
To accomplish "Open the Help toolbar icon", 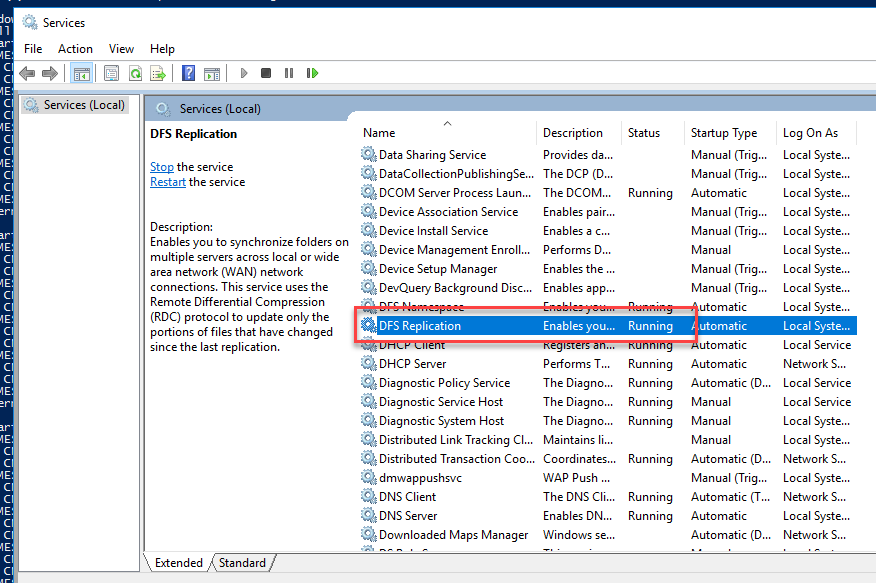I will 188,73.
